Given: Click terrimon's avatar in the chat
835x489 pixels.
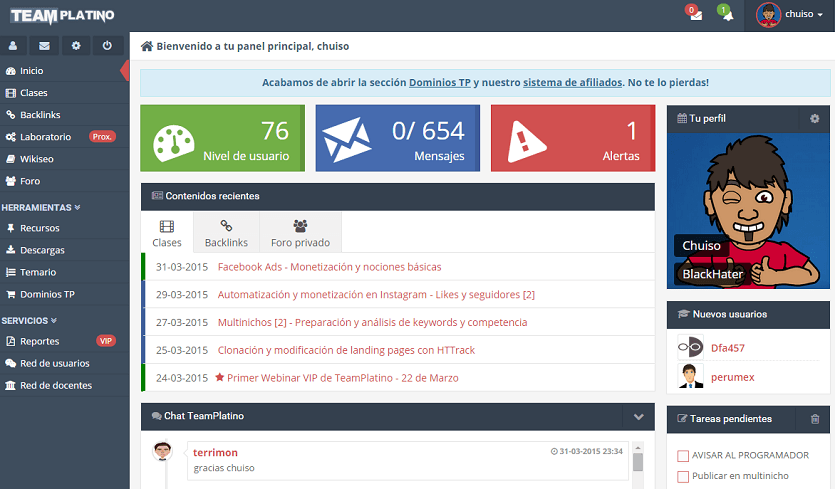Looking at the screenshot, I should (x=162, y=452).
